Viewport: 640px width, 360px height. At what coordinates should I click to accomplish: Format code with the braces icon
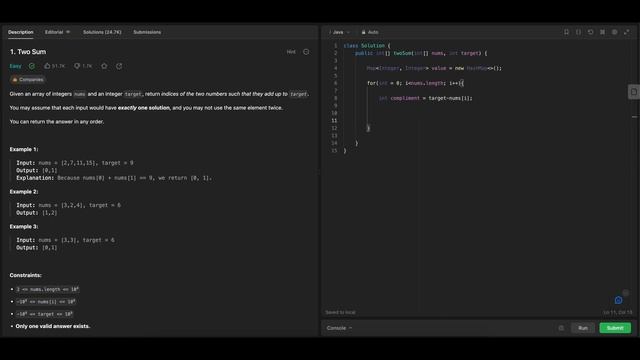point(578,32)
